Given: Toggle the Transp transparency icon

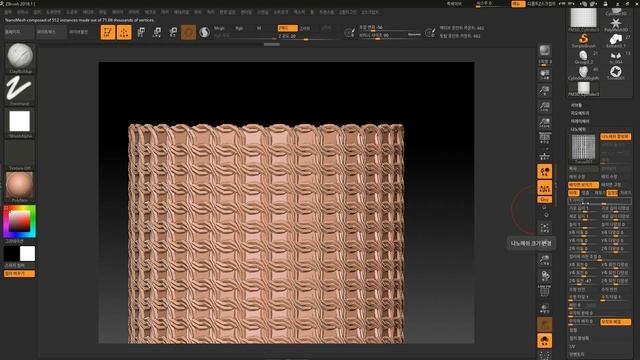Looking at the screenshot, I should pyautogui.click(x=544, y=309).
